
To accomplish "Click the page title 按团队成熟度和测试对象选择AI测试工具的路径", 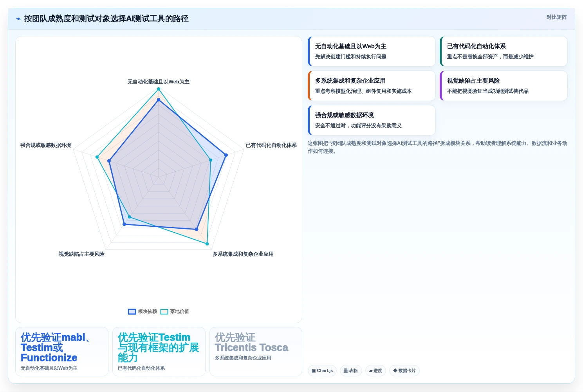I will [106, 18].
